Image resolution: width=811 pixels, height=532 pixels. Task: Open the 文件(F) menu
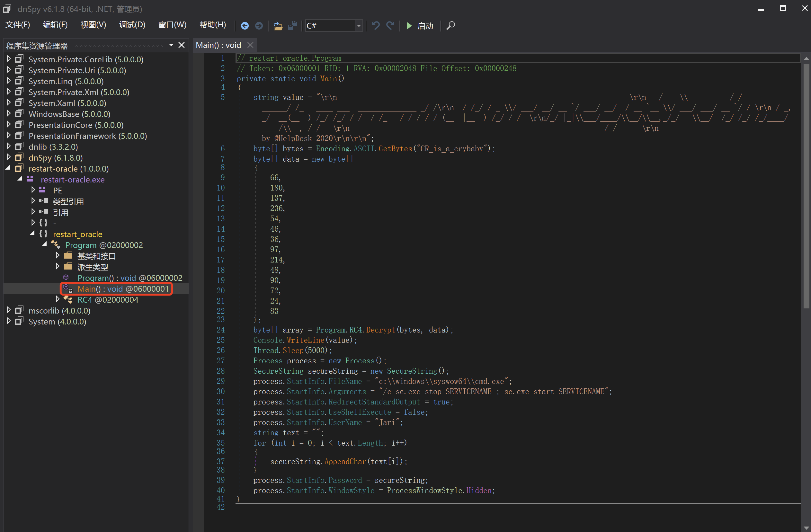coord(18,25)
